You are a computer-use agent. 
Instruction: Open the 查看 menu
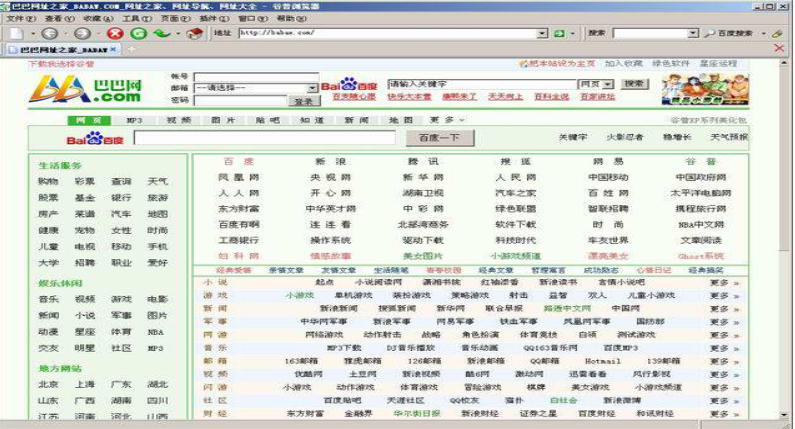coord(59,18)
